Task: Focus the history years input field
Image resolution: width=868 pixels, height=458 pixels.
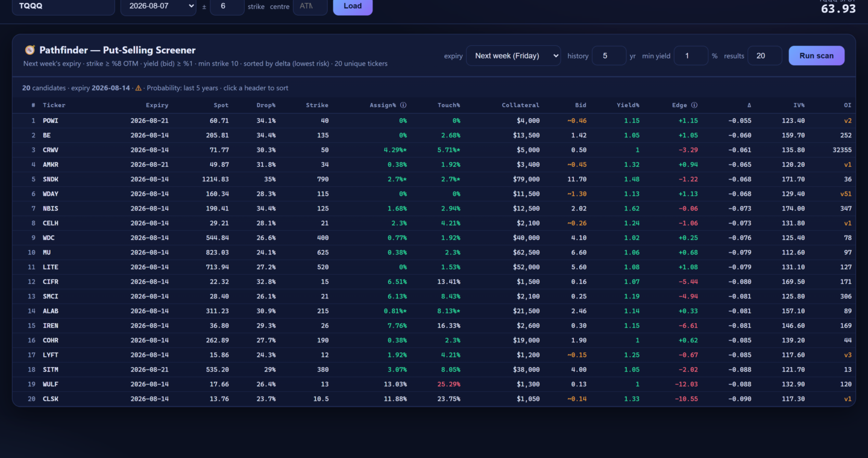Action: pos(609,55)
